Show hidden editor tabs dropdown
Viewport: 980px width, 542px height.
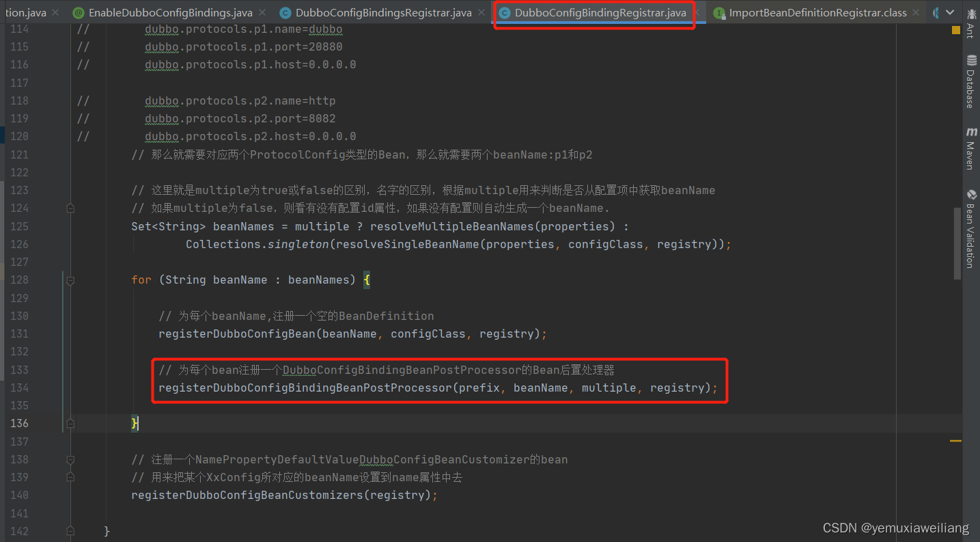click(950, 12)
